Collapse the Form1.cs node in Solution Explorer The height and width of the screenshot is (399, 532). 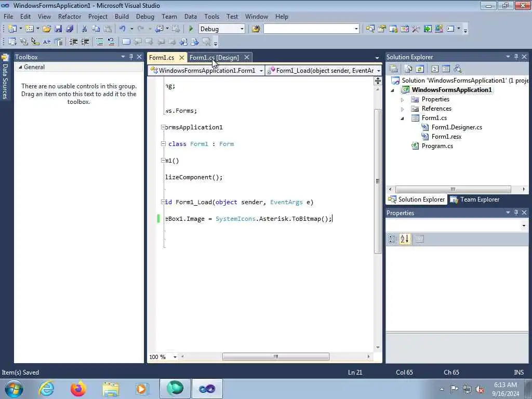403,118
